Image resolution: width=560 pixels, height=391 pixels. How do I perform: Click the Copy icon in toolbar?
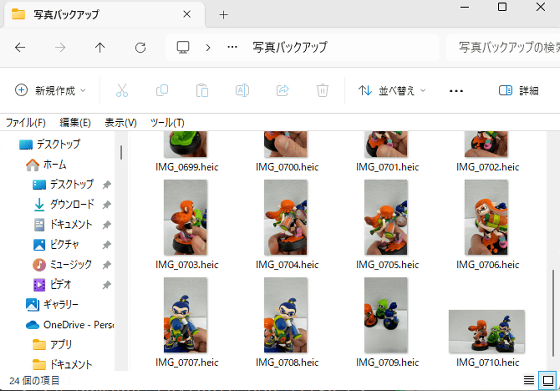click(162, 90)
